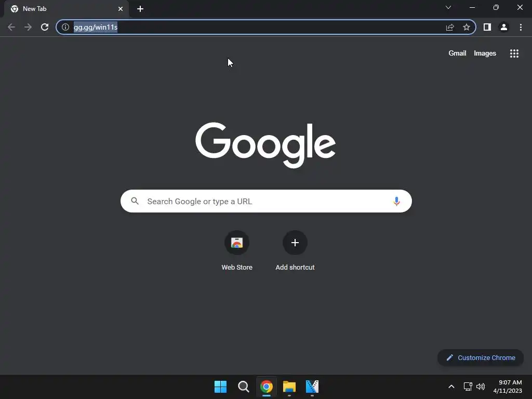
Task: Open the Windows Start menu
Action: pyautogui.click(x=220, y=387)
